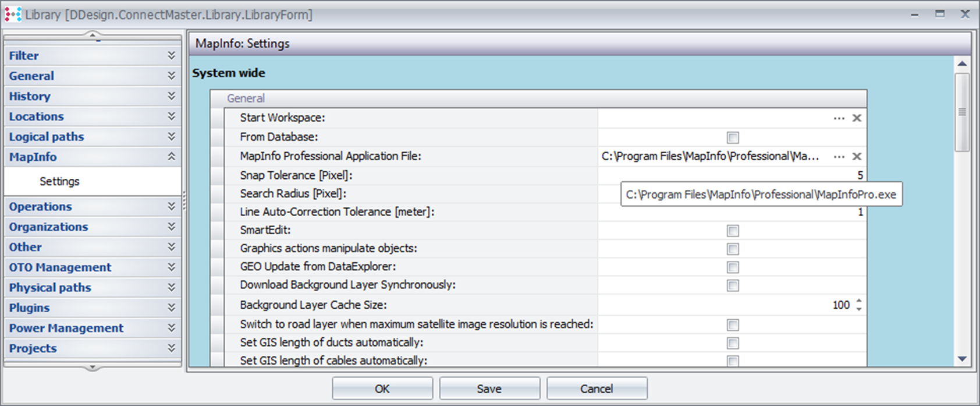This screenshot has height=406, width=980.
Task: Clear the Start Workspace field
Action: (x=857, y=118)
